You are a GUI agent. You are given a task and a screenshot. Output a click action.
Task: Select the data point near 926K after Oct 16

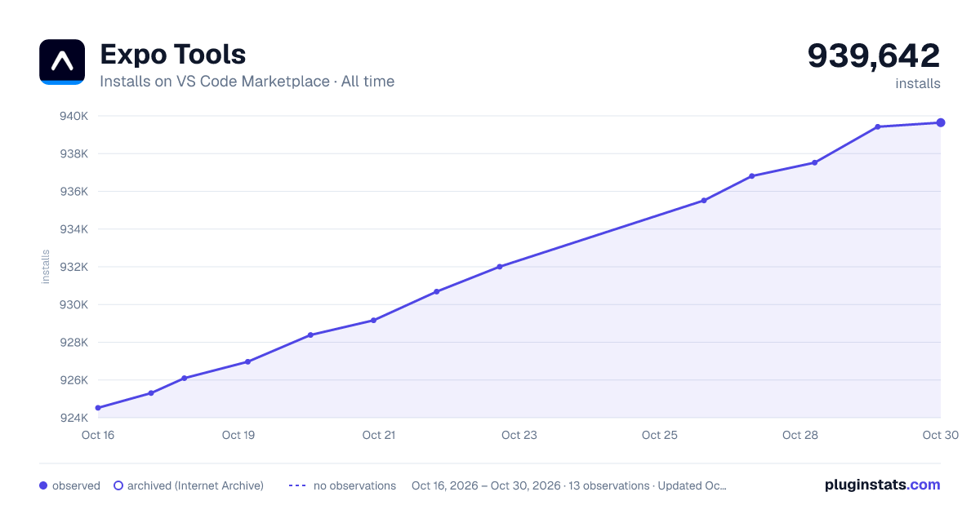click(x=185, y=378)
